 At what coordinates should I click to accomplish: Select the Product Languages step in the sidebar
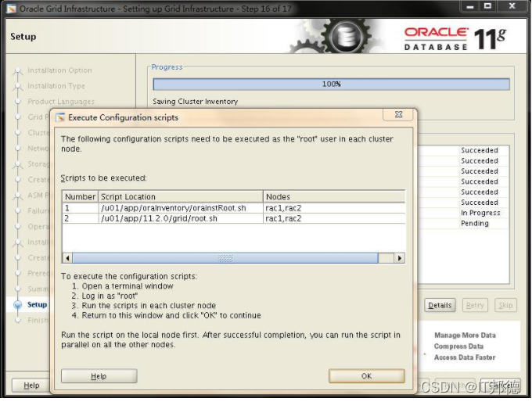pyautogui.click(x=61, y=102)
